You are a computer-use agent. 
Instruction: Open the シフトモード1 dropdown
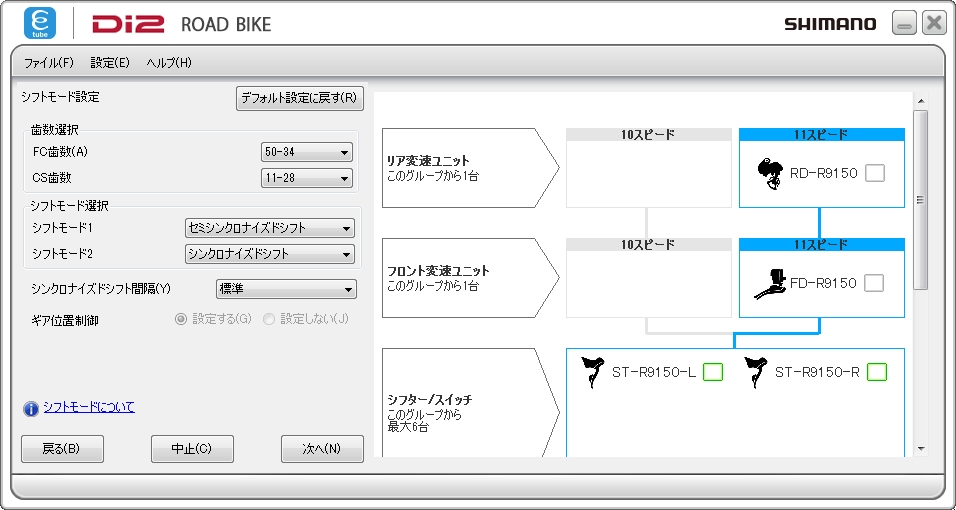[270, 228]
